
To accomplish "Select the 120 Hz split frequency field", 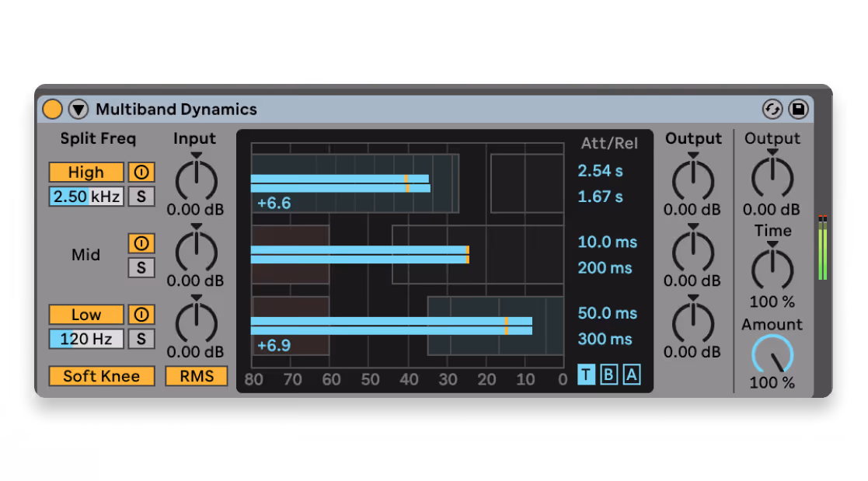I will [85, 339].
